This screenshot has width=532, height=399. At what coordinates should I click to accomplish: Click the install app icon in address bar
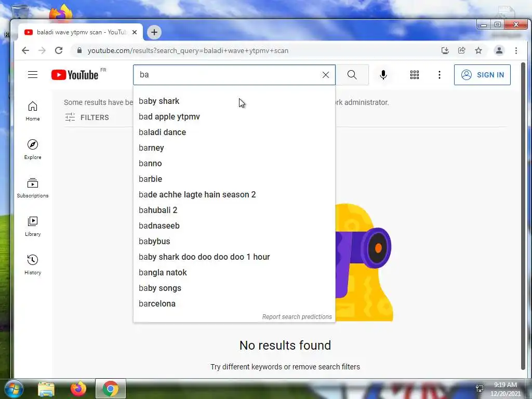pyautogui.click(x=445, y=50)
